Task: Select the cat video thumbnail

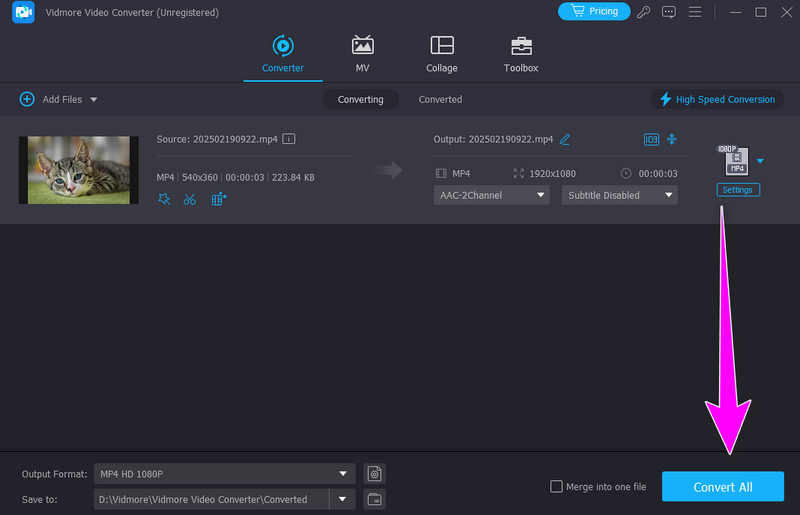Action: click(x=79, y=170)
